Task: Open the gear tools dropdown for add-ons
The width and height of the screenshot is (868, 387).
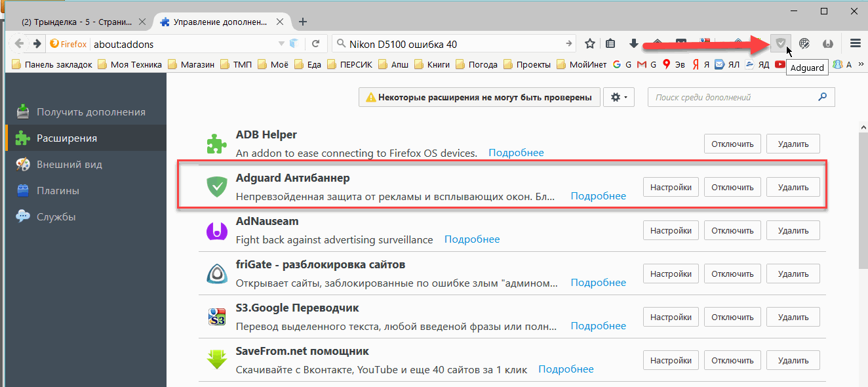Action: (x=619, y=97)
